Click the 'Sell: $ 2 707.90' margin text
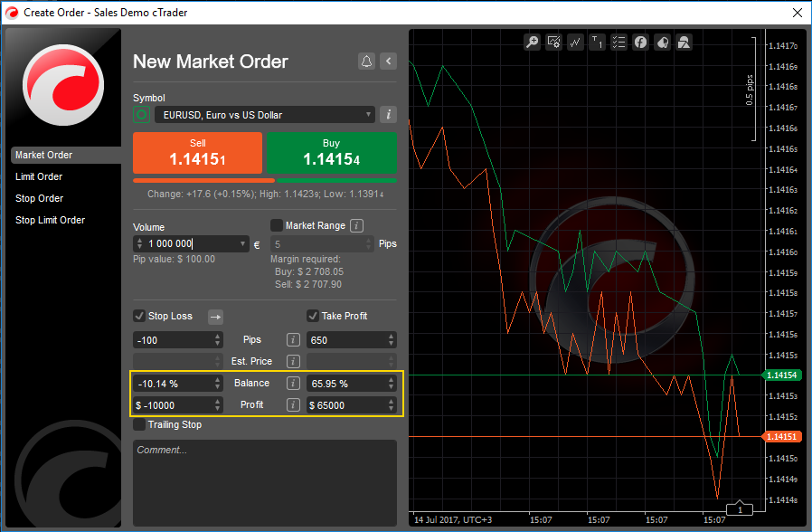Viewport: 812px width, 532px height. (308, 284)
